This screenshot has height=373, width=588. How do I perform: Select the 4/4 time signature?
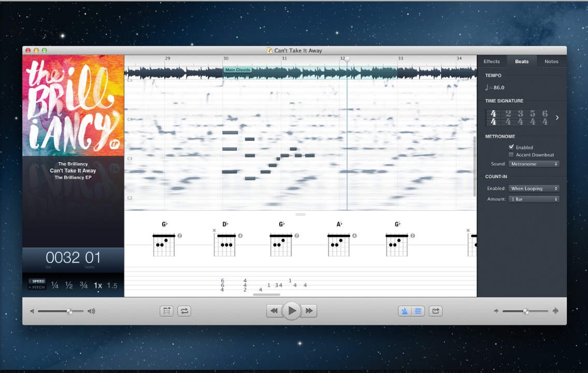(x=493, y=118)
